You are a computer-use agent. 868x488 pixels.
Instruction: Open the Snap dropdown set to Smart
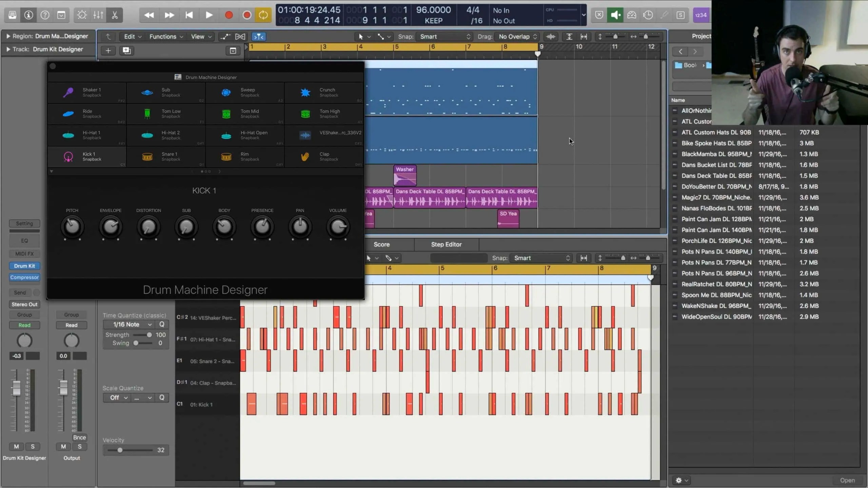(x=444, y=37)
